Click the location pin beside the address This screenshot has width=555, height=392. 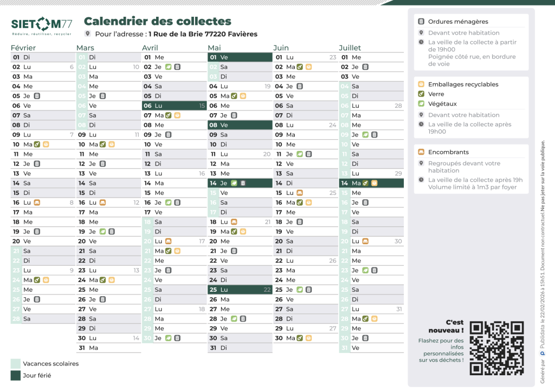(88, 34)
